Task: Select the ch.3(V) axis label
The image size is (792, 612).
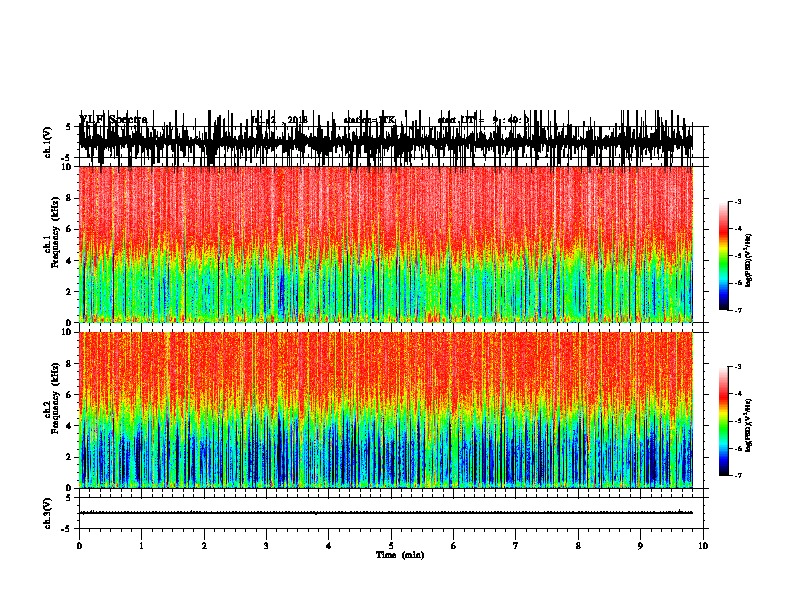Action: pos(48,513)
